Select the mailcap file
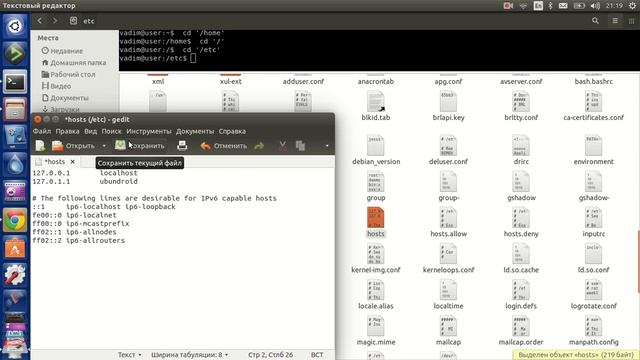Image resolution: width=640 pixels, height=360 pixels. (448, 331)
